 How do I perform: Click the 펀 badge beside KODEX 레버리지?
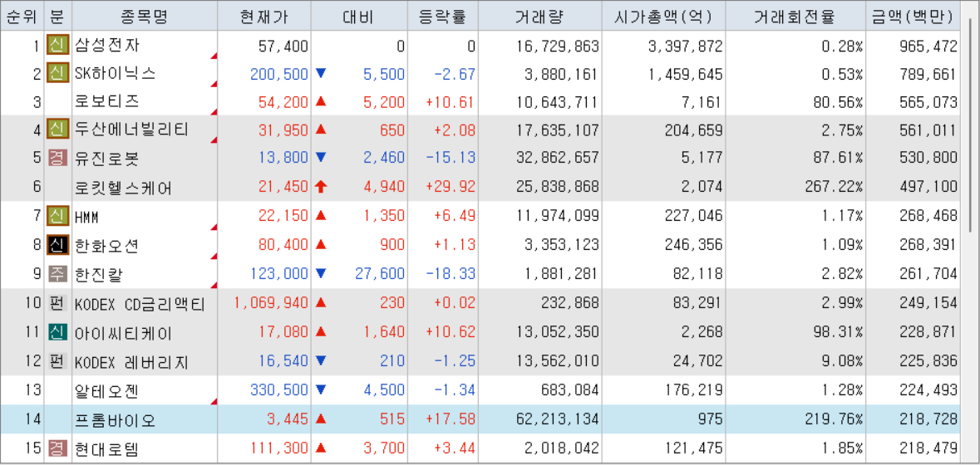(x=57, y=360)
